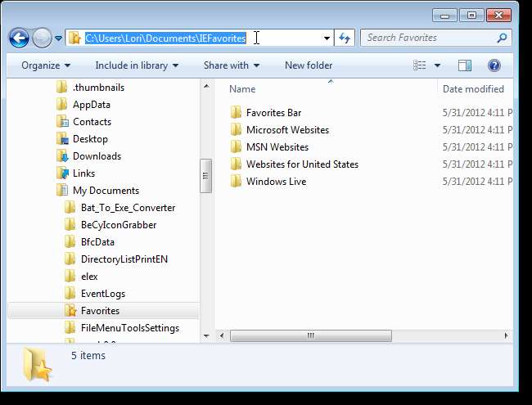Toggle the preview pane icon
Image resolution: width=532 pixels, height=405 pixels.
tap(465, 65)
